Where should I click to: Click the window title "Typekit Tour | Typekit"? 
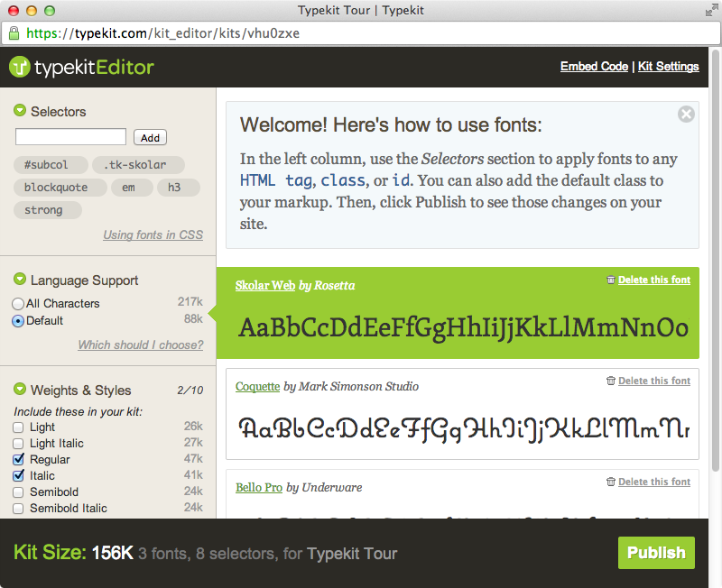click(360, 10)
